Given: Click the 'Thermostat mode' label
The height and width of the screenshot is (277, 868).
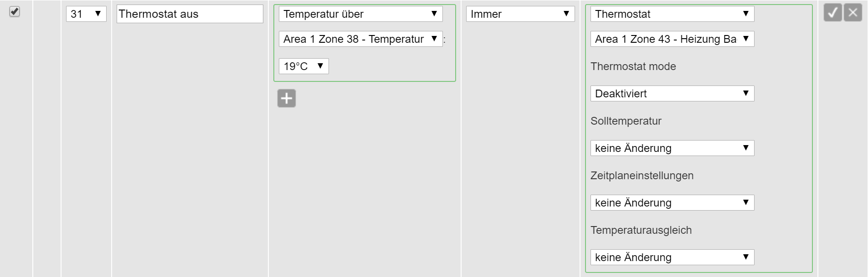Looking at the screenshot, I should pyautogui.click(x=633, y=66).
